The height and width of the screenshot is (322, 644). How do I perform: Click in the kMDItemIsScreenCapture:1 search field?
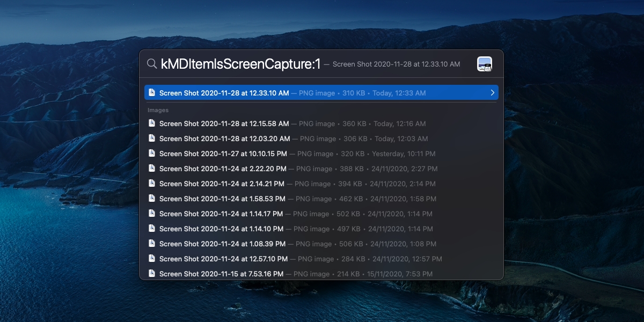coord(240,64)
